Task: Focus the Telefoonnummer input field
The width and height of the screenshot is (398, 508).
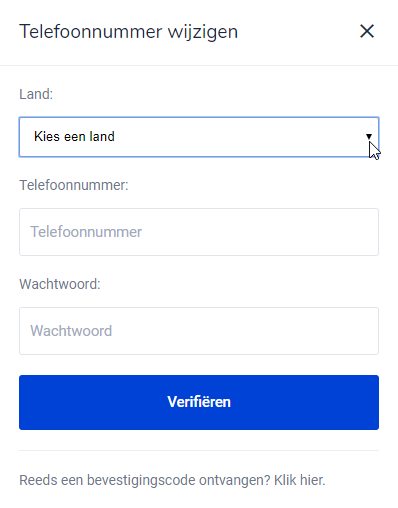Action: point(199,232)
